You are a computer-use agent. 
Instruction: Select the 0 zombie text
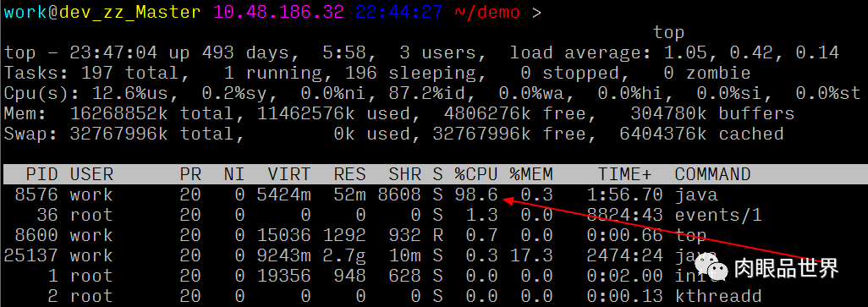tap(707, 73)
